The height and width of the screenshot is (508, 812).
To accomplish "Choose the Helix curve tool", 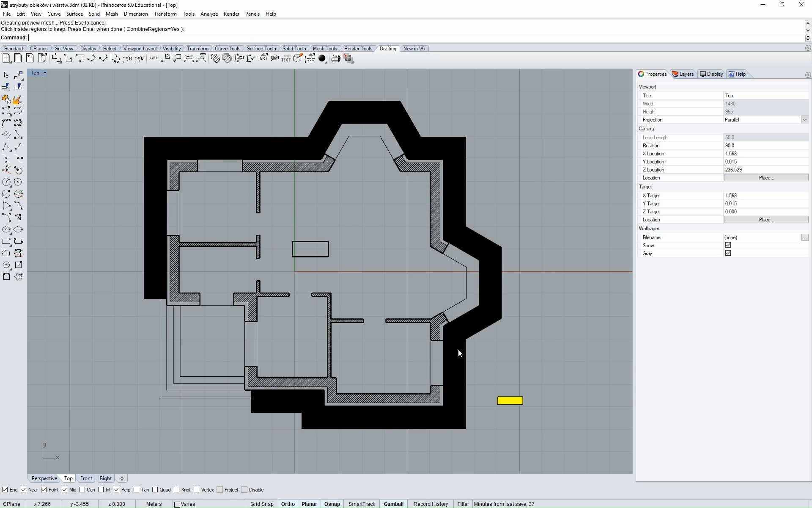I will tap(6, 135).
